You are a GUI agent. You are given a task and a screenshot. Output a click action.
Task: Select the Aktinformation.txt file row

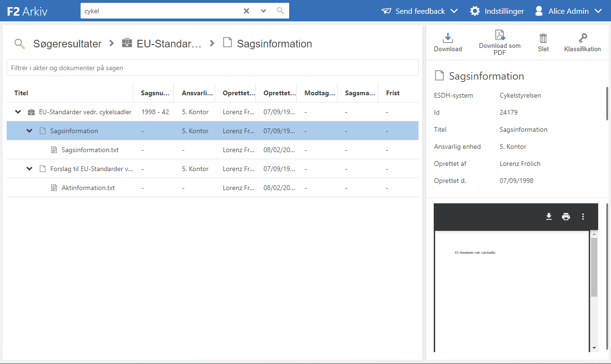click(88, 188)
